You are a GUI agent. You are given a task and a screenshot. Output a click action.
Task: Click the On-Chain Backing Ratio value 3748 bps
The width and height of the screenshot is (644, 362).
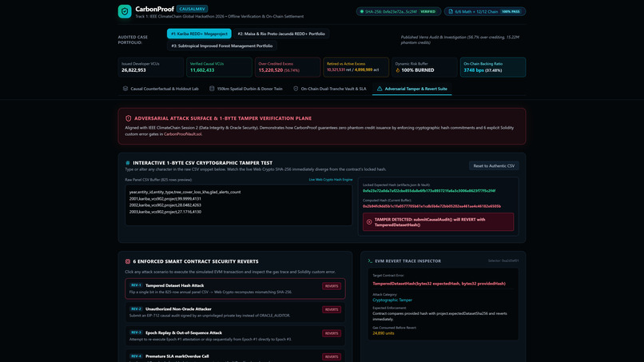[474, 70]
